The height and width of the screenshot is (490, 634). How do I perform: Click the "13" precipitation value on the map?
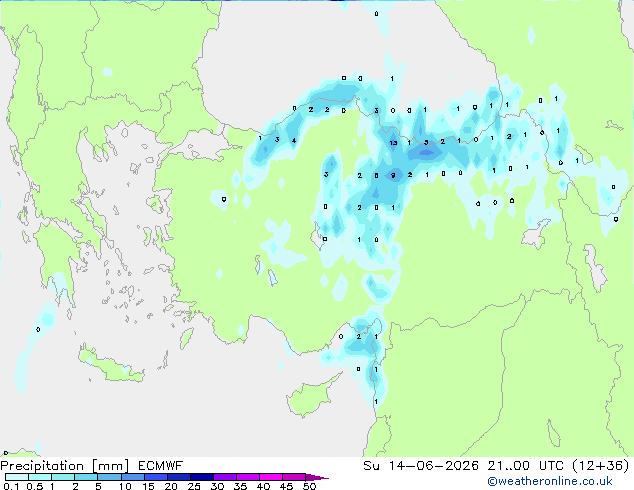click(393, 143)
